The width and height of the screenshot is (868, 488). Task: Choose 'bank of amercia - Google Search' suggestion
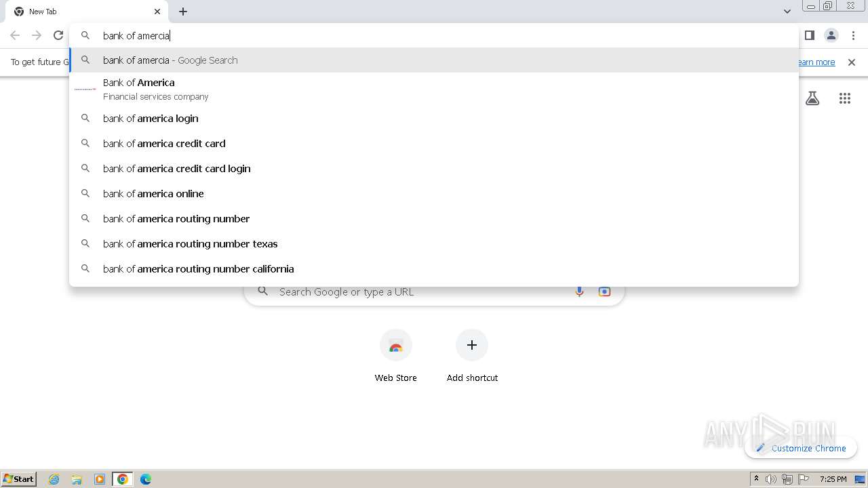[434, 60]
